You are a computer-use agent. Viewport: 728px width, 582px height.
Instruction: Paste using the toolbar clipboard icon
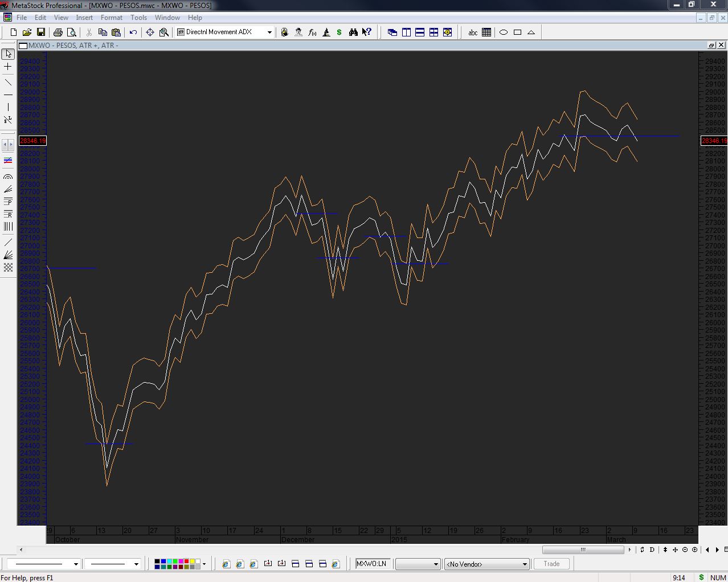tap(116, 32)
